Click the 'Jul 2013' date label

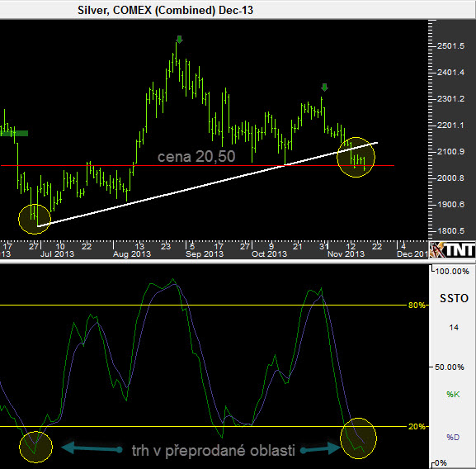[58, 254]
